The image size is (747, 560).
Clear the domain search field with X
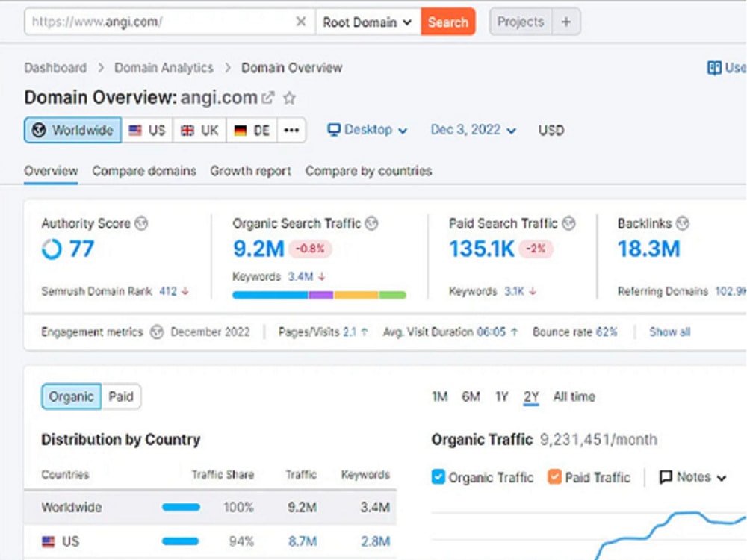300,22
